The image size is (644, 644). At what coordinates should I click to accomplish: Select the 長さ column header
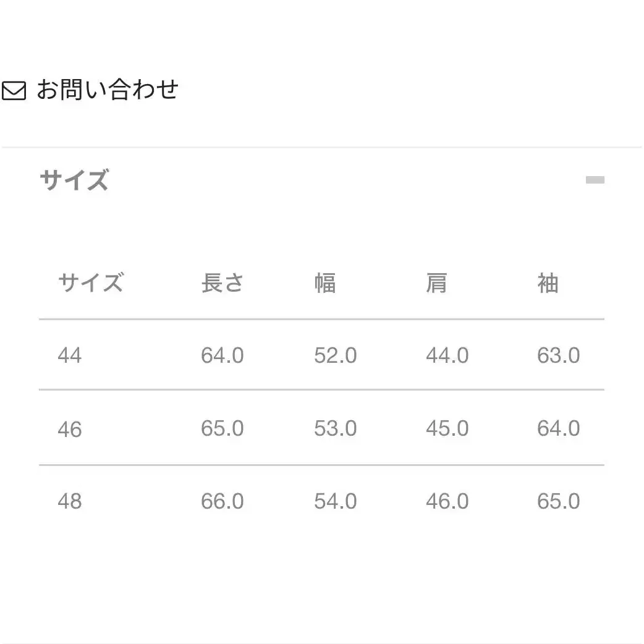[222, 283]
